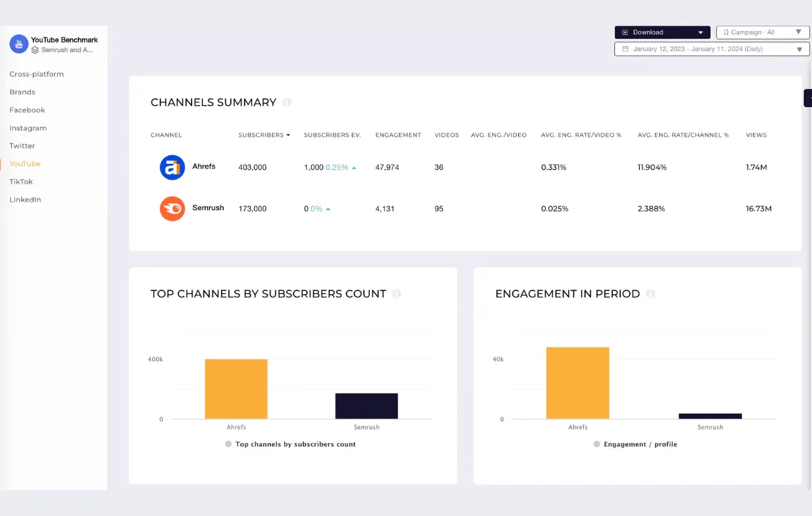812x516 pixels.
Task: Click Ahrefs orange bar in engagement chart
Action: [x=577, y=383]
